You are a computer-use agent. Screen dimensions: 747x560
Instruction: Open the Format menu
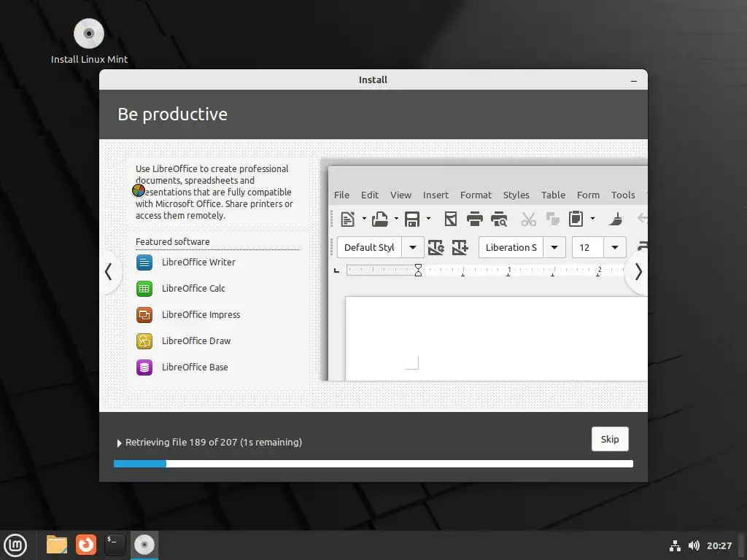pos(476,195)
